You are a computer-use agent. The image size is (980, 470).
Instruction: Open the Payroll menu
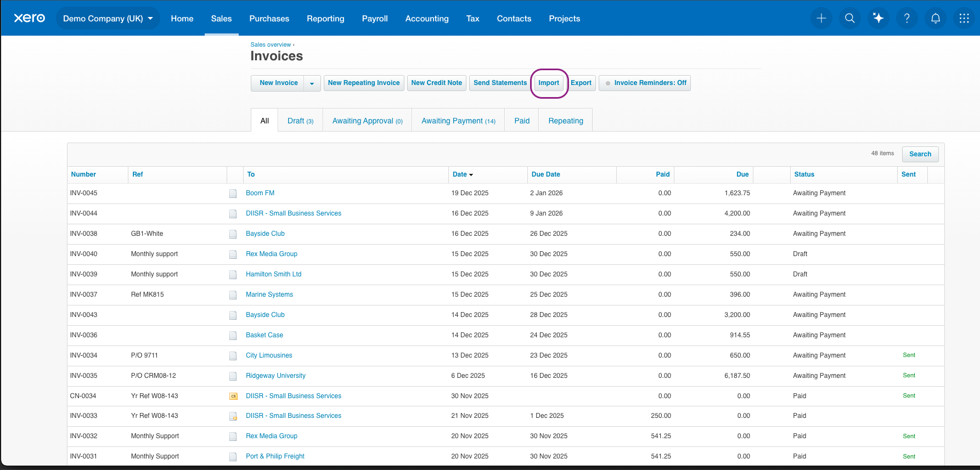[x=375, y=18]
